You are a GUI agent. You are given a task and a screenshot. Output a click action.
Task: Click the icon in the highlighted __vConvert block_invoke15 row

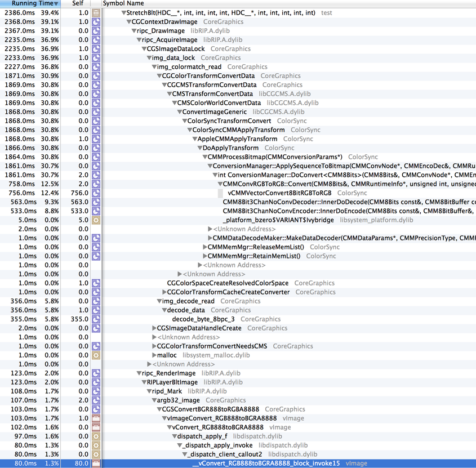(x=96, y=463)
